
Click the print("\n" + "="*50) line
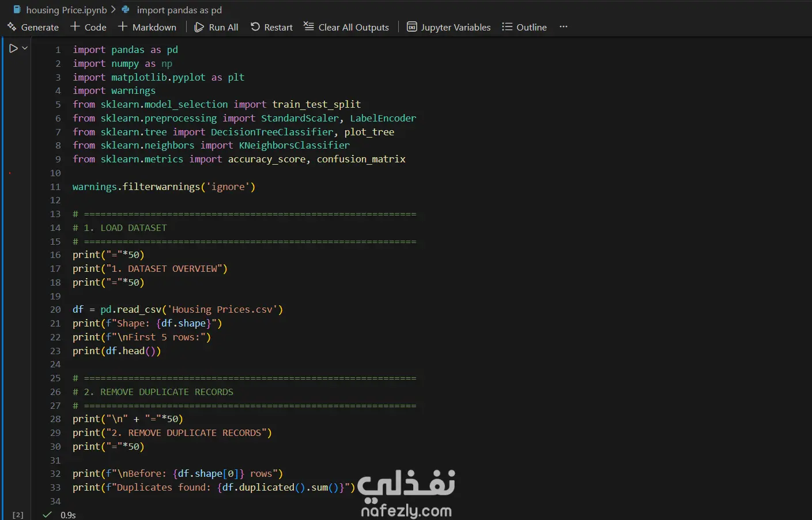[x=127, y=419]
